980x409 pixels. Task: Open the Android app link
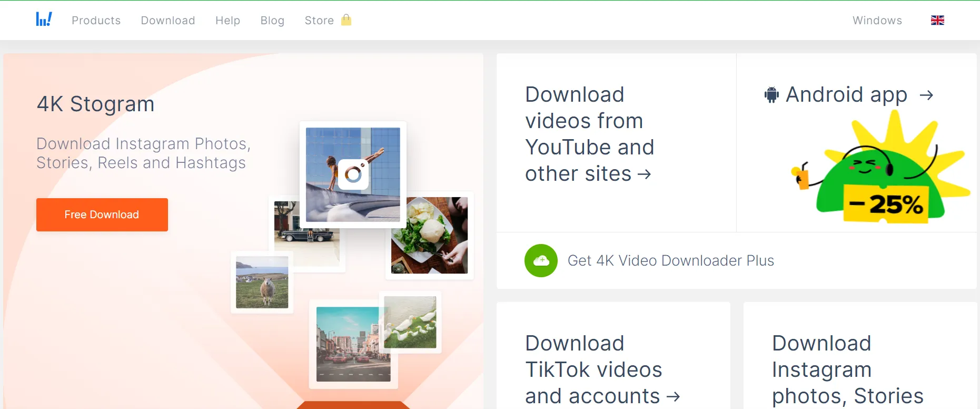[846, 95]
